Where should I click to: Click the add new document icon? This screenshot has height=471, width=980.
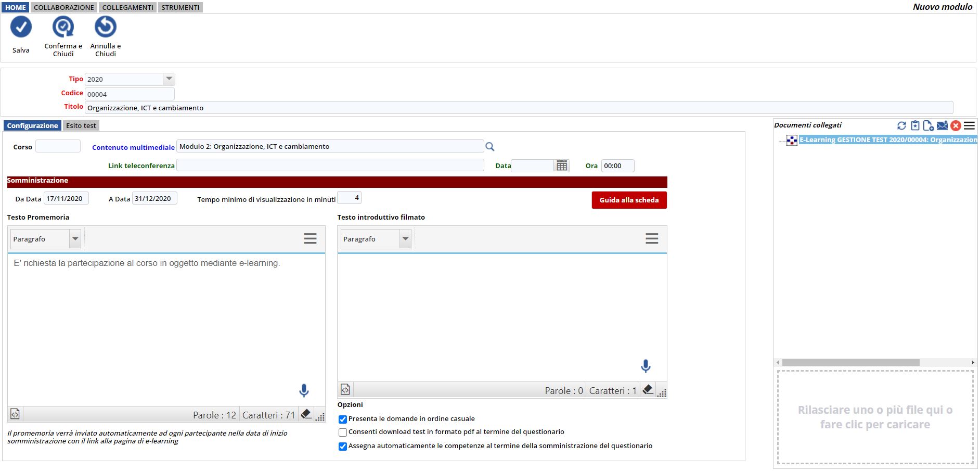coord(928,125)
